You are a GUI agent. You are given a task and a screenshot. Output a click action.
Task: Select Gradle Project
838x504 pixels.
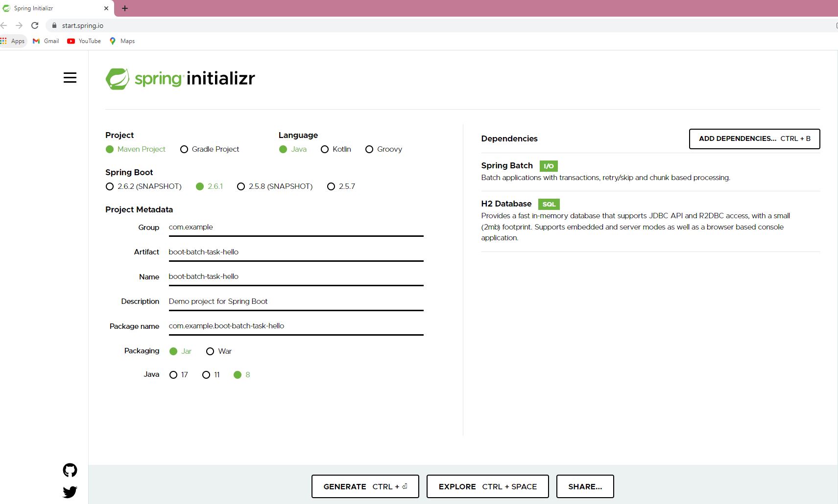coord(210,149)
